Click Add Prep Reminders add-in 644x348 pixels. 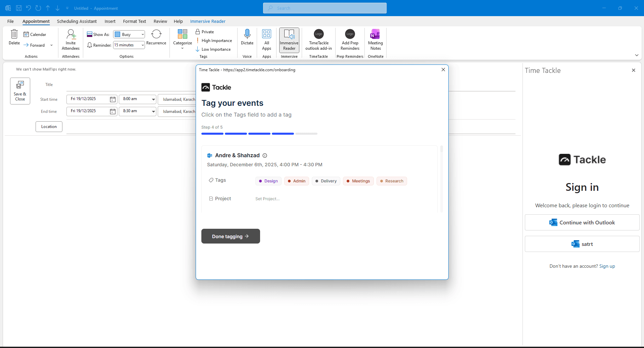(350, 40)
